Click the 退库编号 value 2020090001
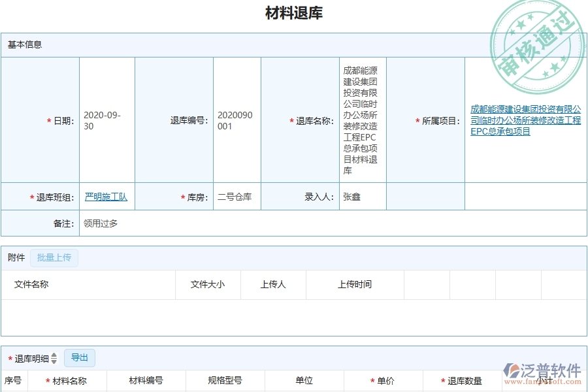588x392 pixels. click(236, 120)
